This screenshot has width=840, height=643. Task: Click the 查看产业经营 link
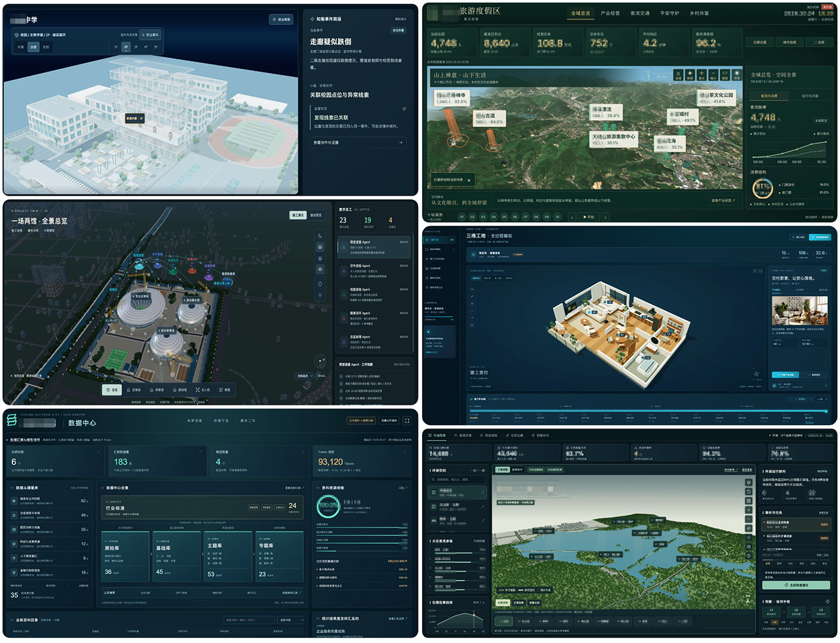(x=724, y=200)
